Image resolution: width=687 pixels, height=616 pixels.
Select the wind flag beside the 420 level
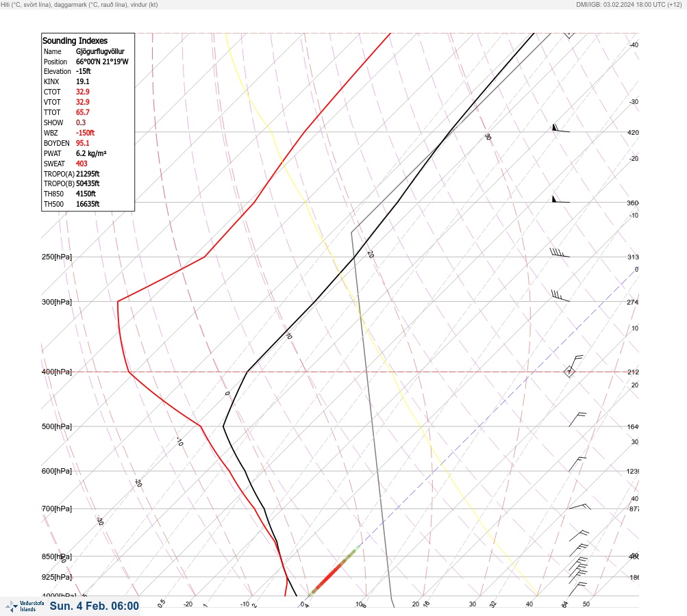point(561,128)
